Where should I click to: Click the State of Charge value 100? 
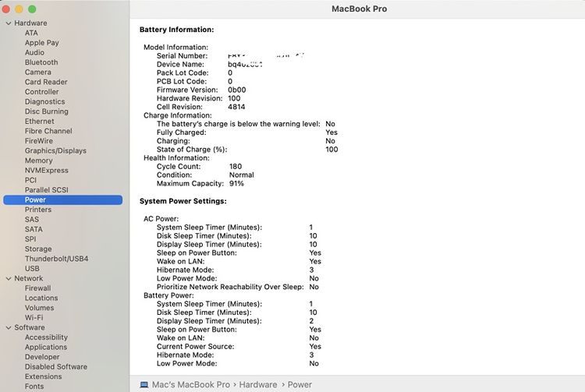pos(331,150)
